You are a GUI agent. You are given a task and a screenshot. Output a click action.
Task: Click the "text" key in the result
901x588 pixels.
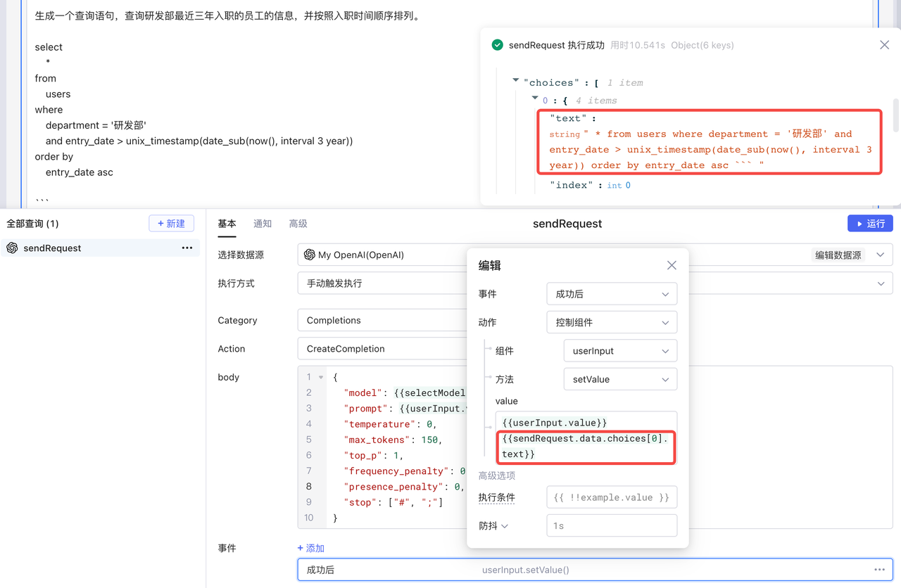[569, 118]
